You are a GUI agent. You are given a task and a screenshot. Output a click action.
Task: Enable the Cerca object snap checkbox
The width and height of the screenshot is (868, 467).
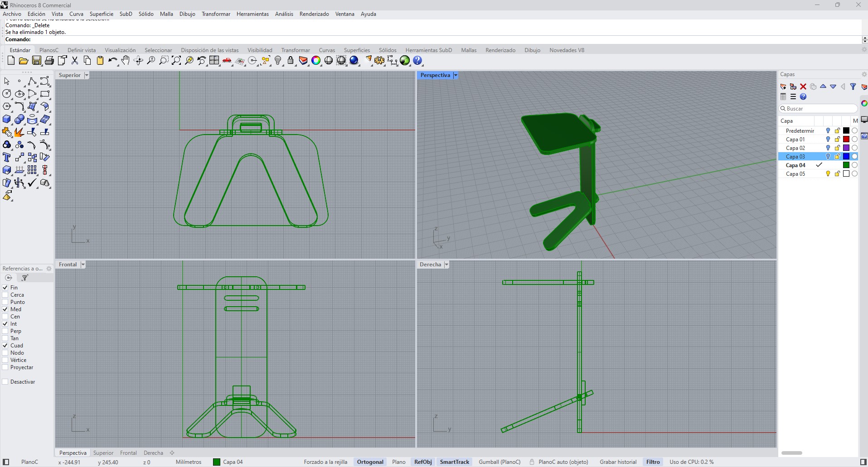pos(5,295)
